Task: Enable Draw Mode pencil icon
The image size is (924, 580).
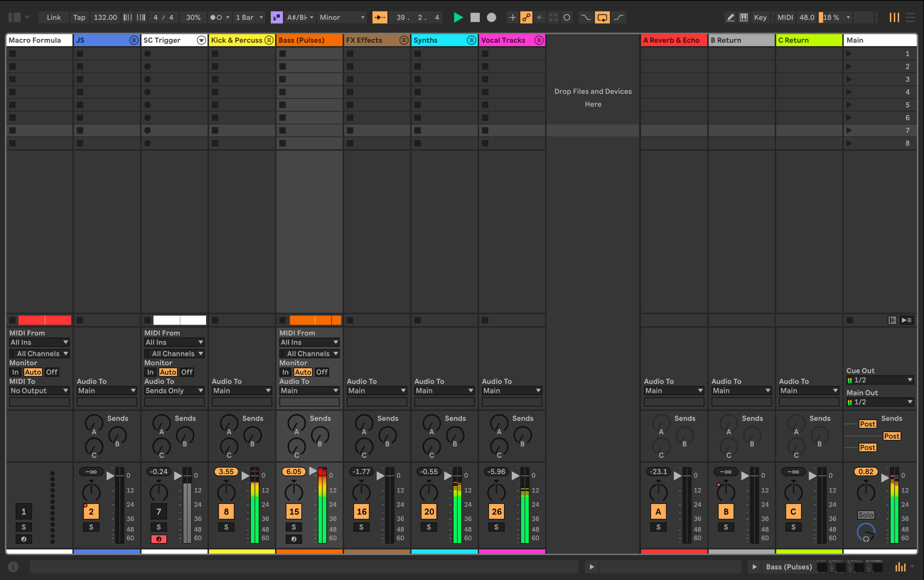Action: click(730, 18)
